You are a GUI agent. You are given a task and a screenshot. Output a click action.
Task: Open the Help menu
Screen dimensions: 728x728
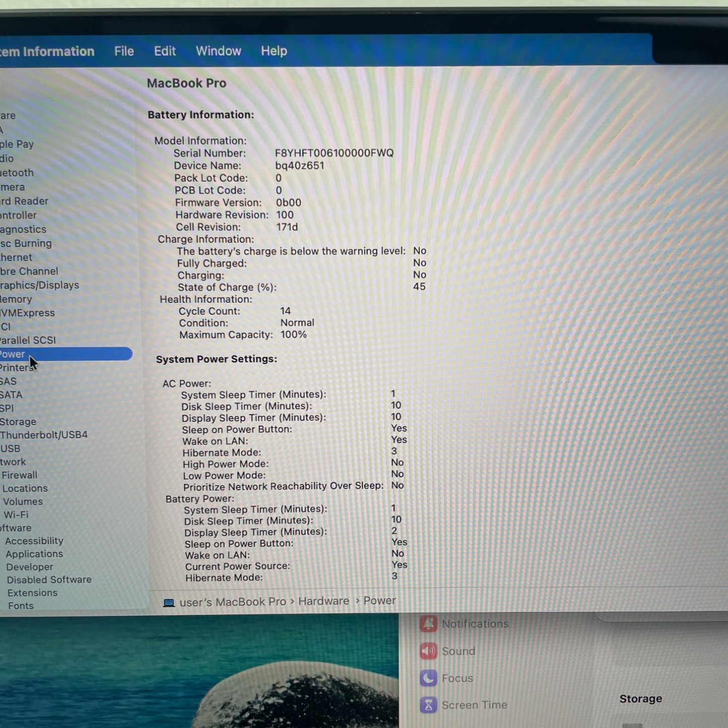click(x=274, y=51)
